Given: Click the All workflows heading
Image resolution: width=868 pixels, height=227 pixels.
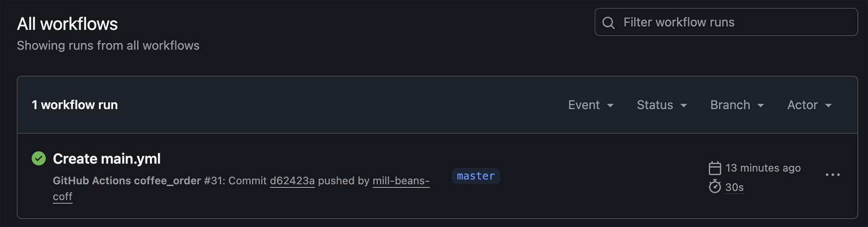Looking at the screenshot, I should pyautogui.click(x=67, y=24).
